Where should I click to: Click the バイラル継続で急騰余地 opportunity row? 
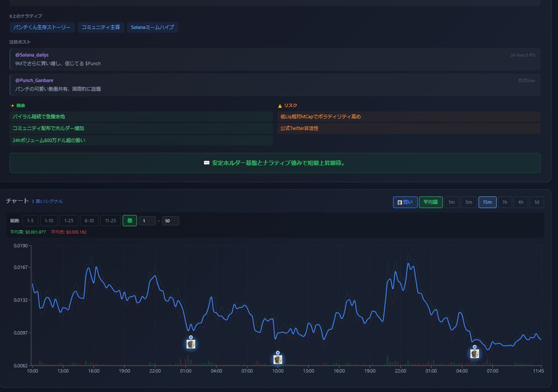pos(141,116)
